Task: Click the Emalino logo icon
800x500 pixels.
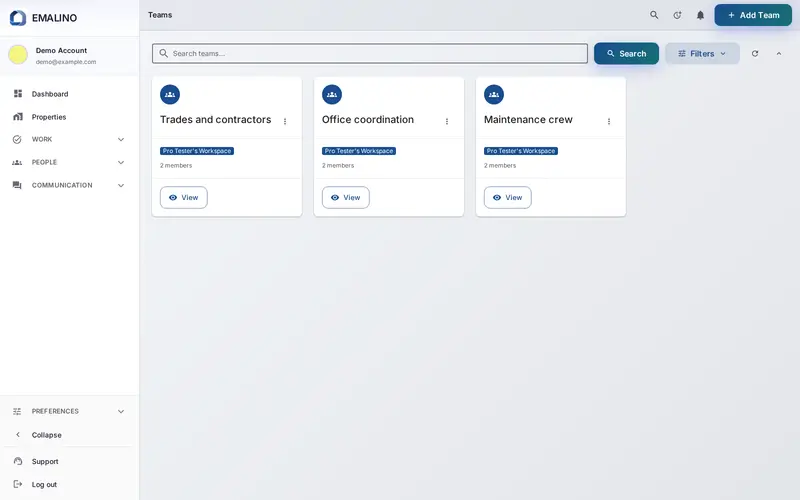Action: [18, 18]
